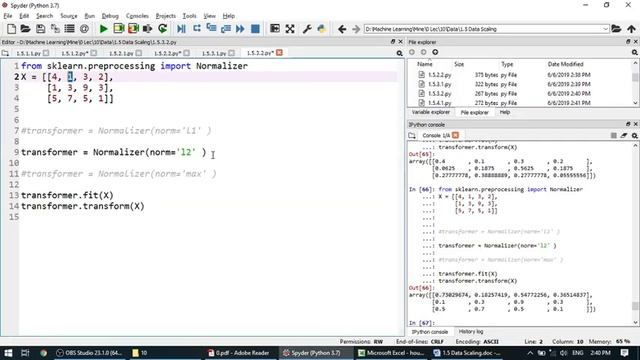Run cell and advance icon

(x=133, y=29)
